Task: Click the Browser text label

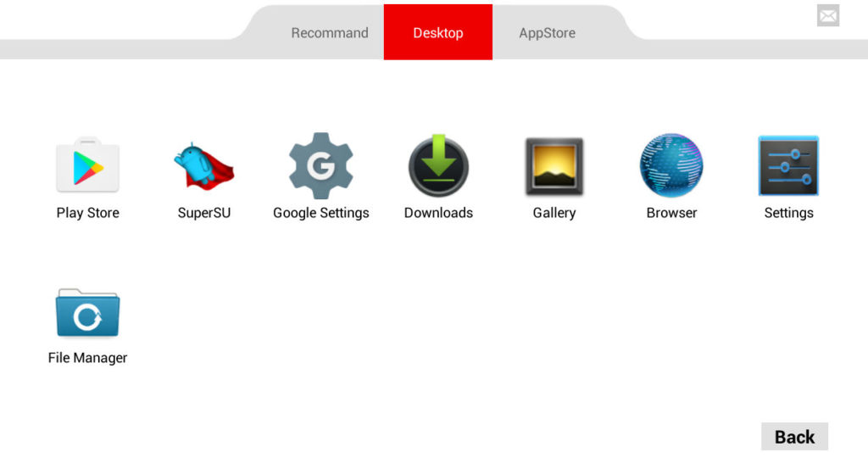Action: point(671,213)
